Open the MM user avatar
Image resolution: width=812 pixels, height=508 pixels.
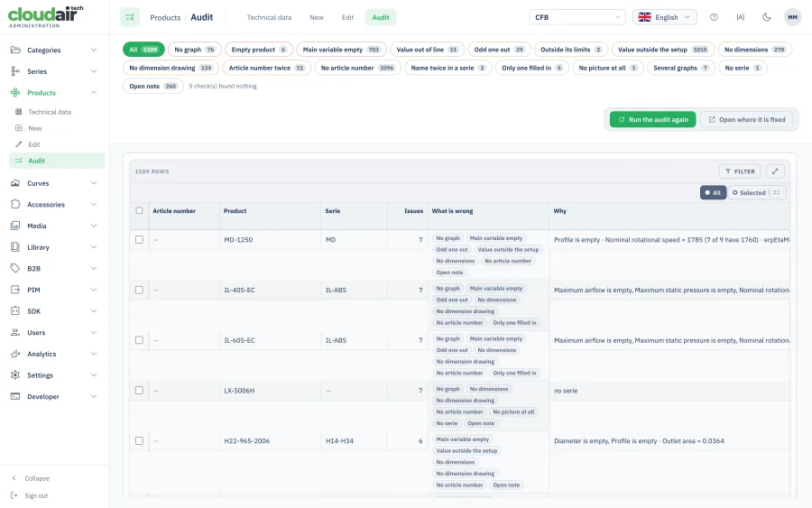(792, 17)
